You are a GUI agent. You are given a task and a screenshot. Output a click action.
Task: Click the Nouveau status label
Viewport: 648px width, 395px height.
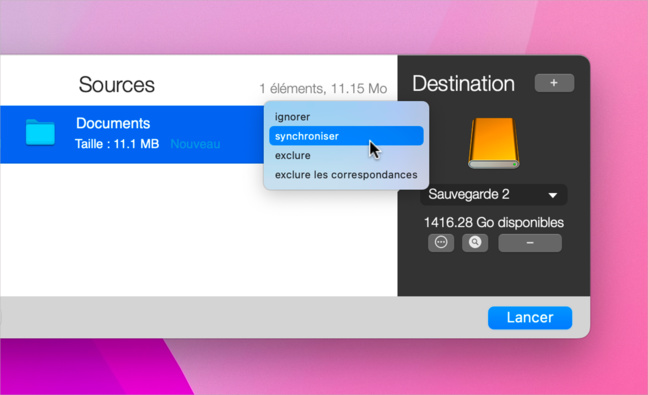(195, 144)
